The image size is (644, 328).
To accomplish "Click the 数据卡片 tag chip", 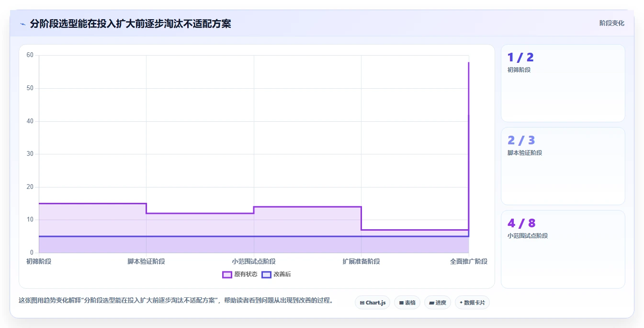I will (472, 303).
